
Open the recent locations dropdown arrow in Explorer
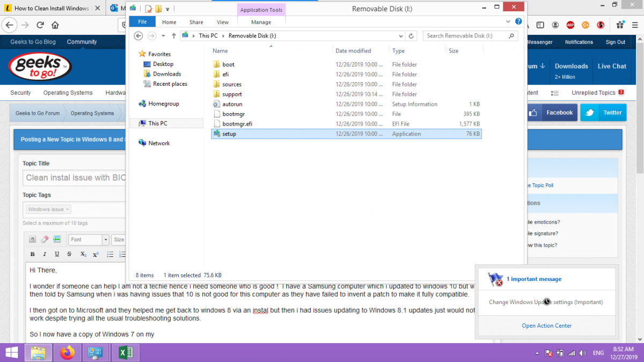click(x=163, y=36)
